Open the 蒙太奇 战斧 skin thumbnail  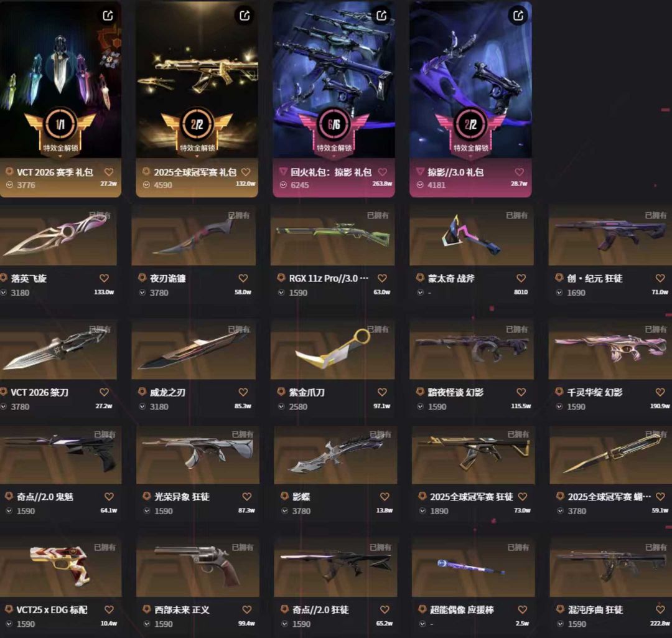click(472, 235)
